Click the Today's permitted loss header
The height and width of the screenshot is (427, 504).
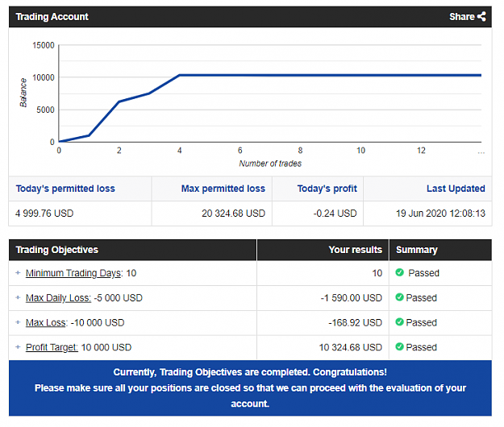(x=65, y=189)
